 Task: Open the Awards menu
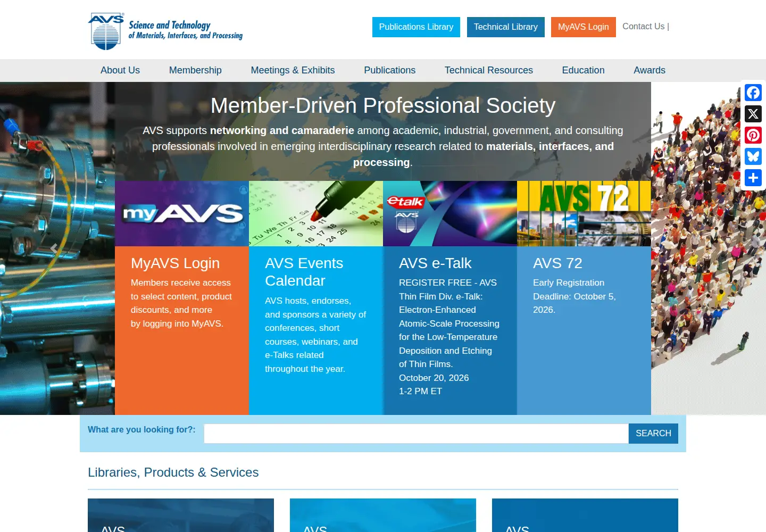click(x=650, y=70)
